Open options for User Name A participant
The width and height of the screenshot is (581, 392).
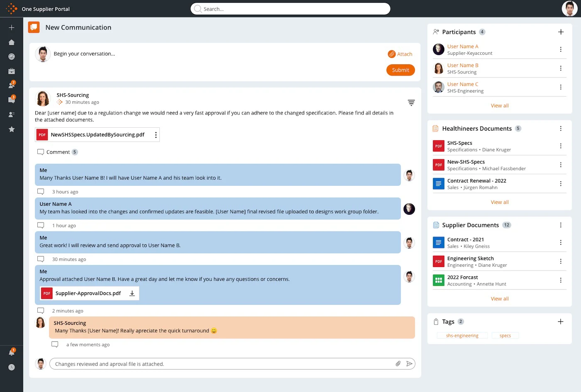(x=561, y=49)
